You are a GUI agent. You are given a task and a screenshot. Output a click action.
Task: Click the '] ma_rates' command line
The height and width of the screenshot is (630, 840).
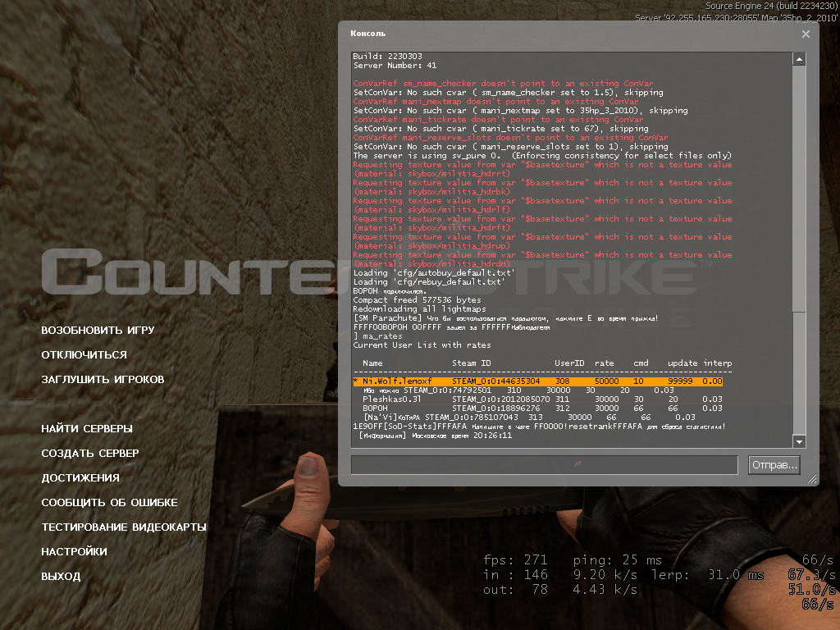(x=377, y=336)
